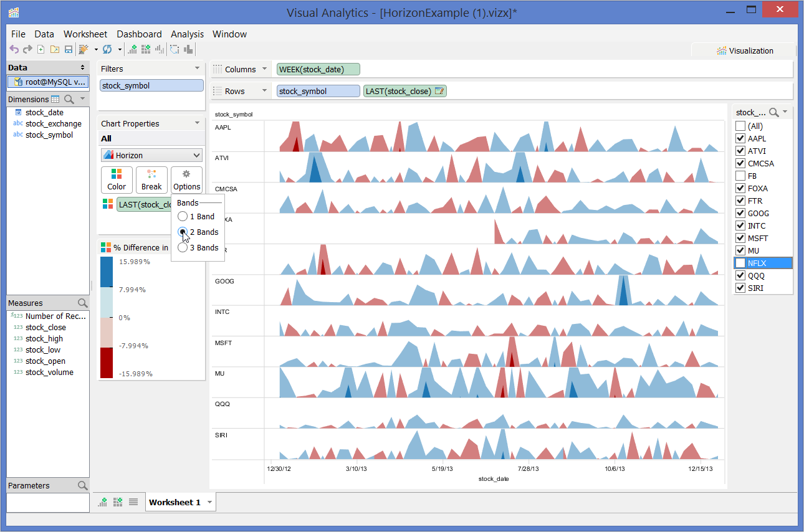Open the Worksheet menu

point(85,34)
